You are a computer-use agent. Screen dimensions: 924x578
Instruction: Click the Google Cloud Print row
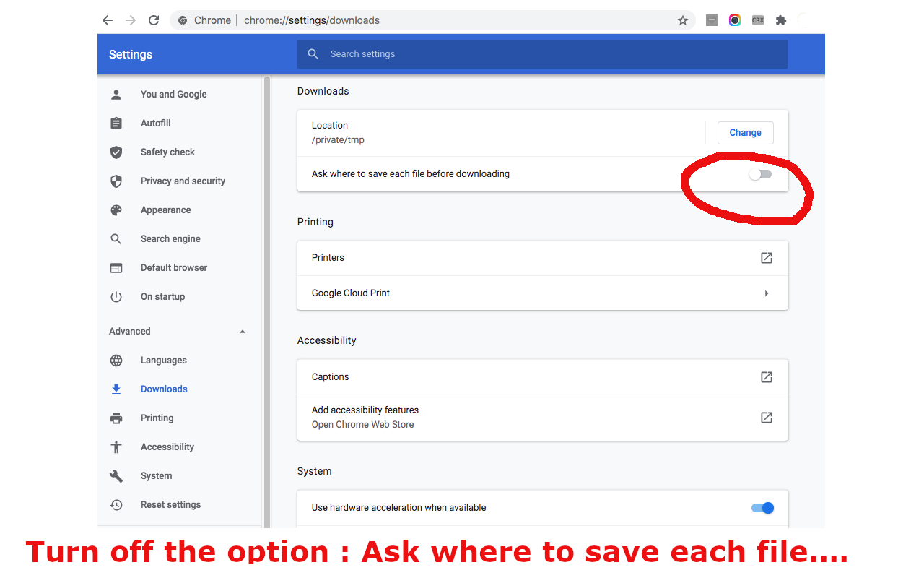coord(543,293)
